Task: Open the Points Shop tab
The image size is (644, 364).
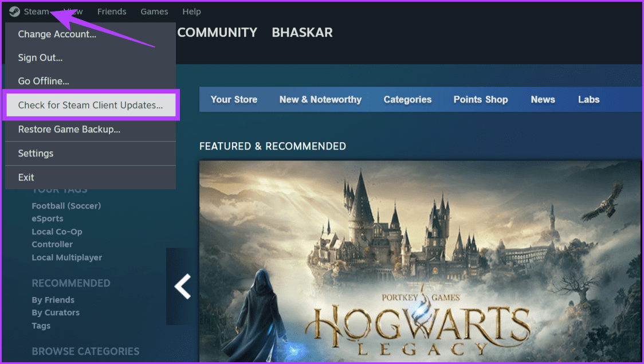Action: [x=481, y=99]
